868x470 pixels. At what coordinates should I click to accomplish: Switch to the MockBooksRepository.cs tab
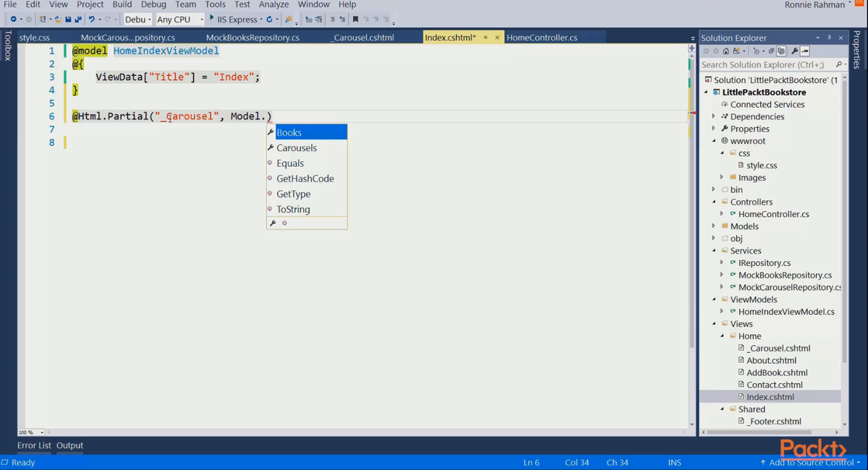[x=252, y=38]
